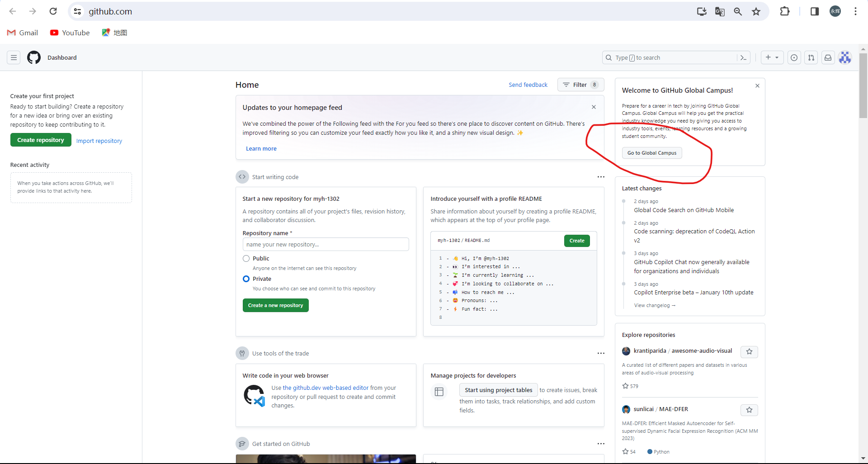Open awesome-audio-visual repository link
Image resolution: width=868 pixels, height=464 pixels.
(x=702, y=350)
